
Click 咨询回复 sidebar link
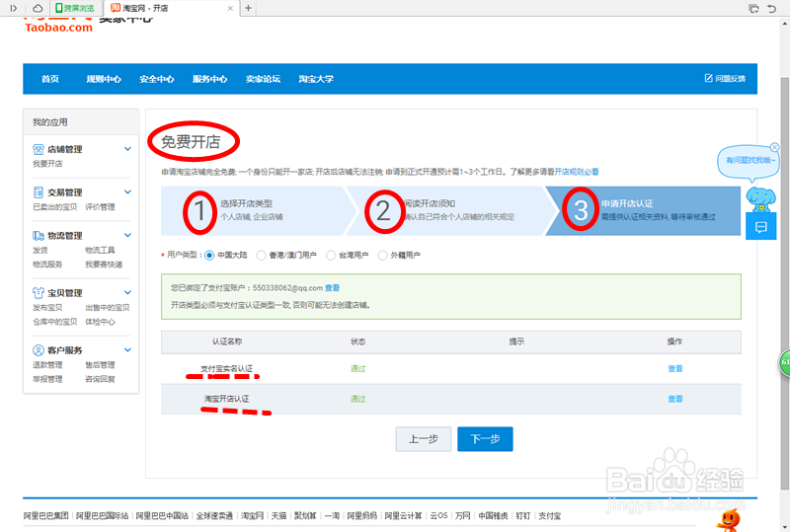tap(100, 379)
